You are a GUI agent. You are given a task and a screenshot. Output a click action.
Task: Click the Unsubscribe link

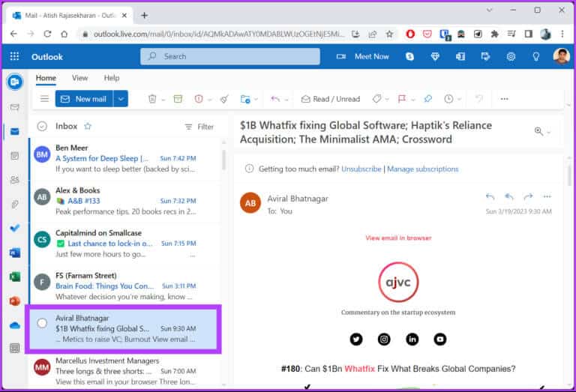coord(361,169)
